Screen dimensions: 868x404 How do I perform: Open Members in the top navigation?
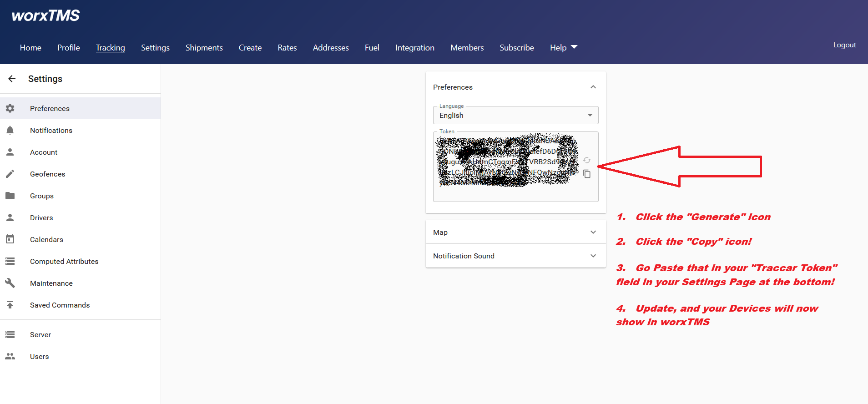[467, 47]
